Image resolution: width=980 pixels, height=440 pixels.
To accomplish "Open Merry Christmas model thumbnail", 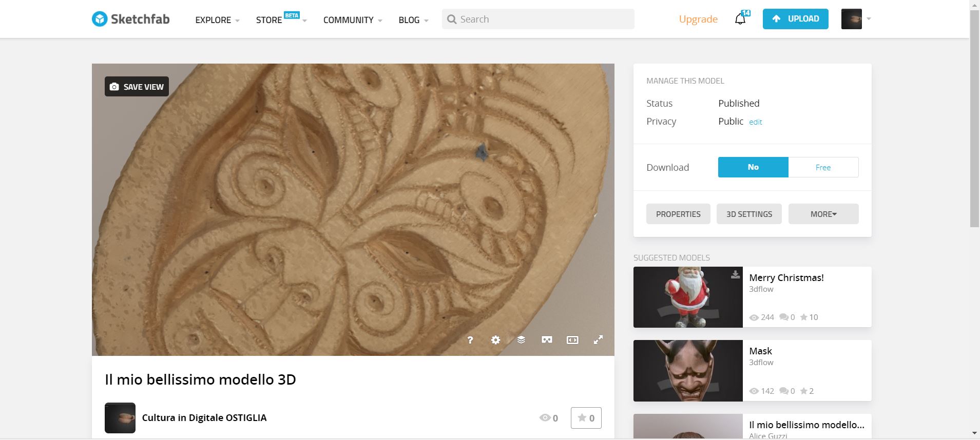I will click(688, 297).
